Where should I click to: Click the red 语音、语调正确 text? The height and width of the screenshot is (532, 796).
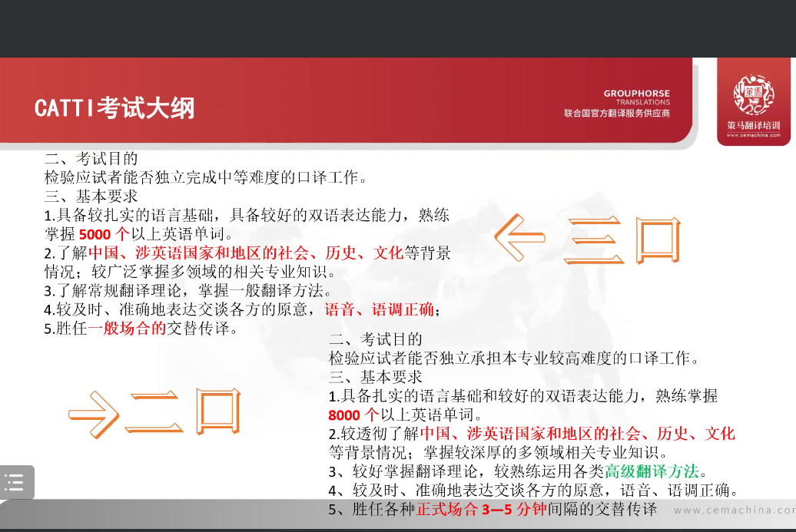click(x=380, y=310)
